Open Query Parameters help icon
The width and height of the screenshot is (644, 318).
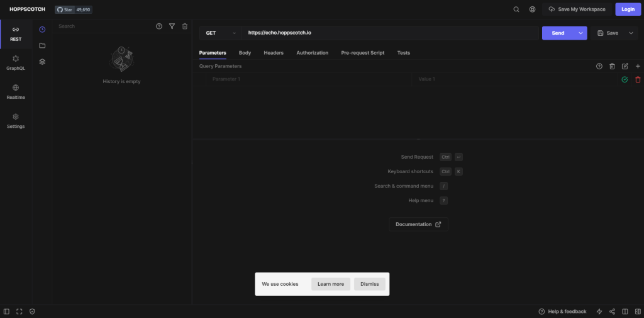tap(599, 66)
